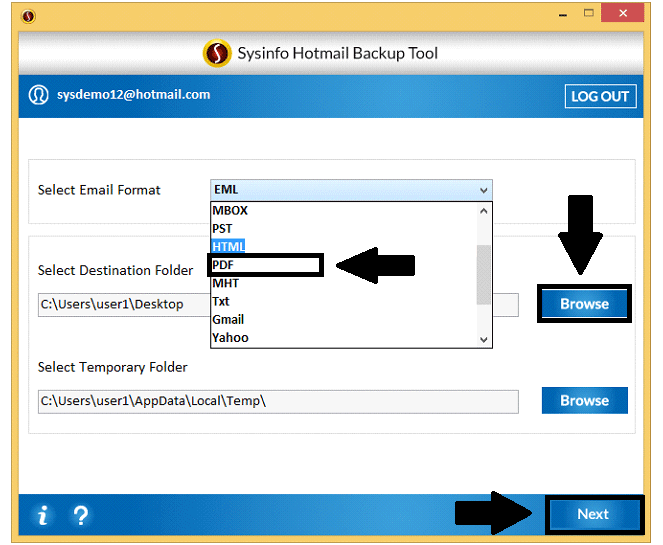The width and height of the screenshot is (663, 545).
Task: Click sysdemo12@hotmail.com account text
Action: (x=134, y=95)
